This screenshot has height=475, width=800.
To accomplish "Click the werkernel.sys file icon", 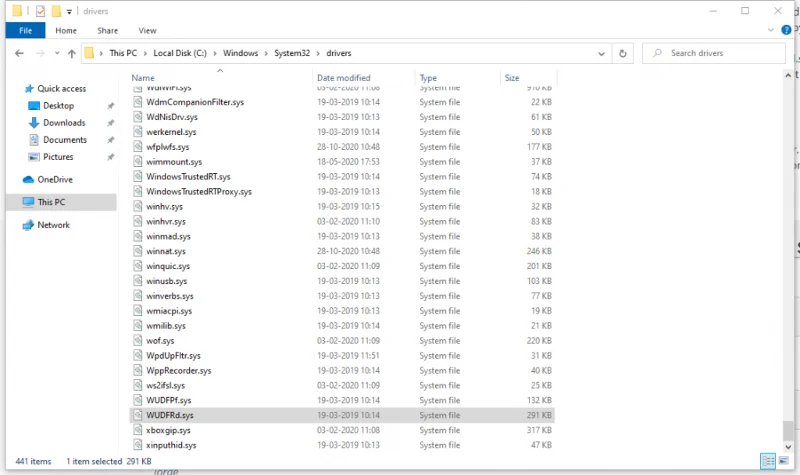I will 137,132.
